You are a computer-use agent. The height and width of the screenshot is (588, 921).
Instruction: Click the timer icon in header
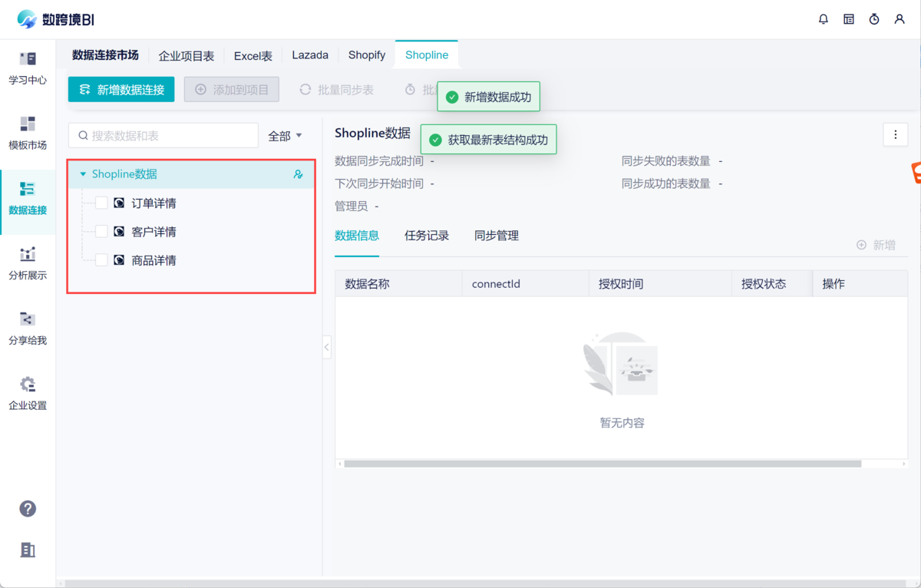pos(874,19)
